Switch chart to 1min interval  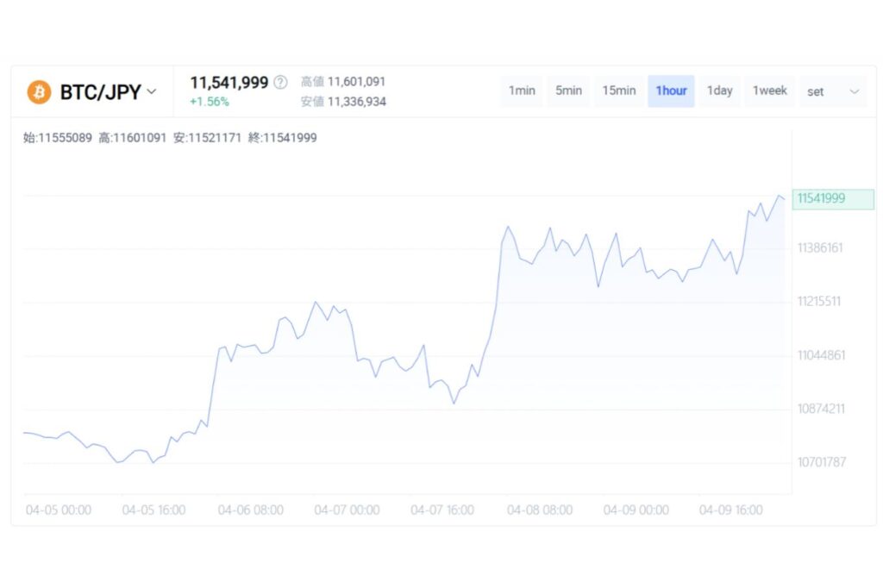click(521, 91)
